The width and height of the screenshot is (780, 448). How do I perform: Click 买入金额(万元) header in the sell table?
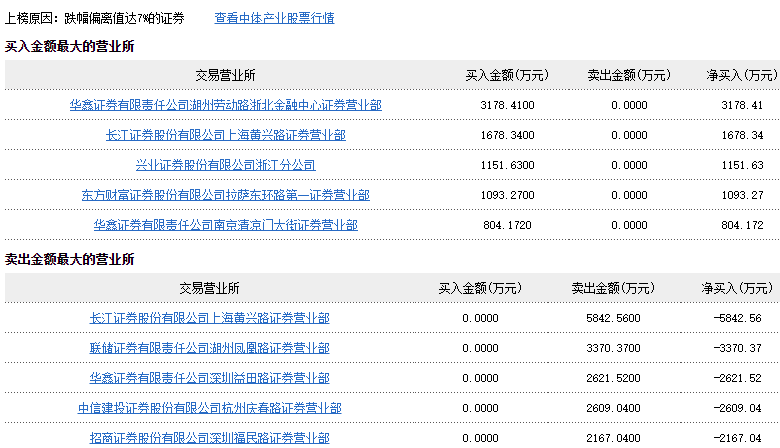pyautogui.click(x=480, y=288)
